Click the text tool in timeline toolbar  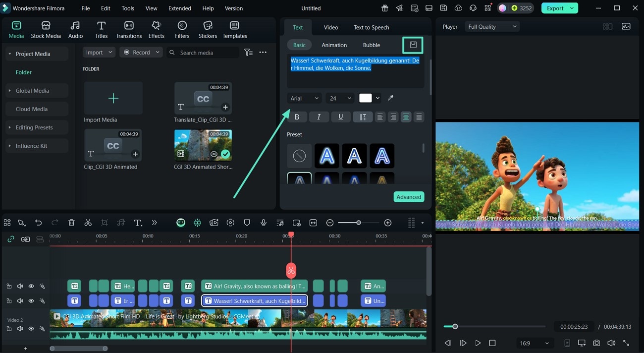click(x=138, y=223)
